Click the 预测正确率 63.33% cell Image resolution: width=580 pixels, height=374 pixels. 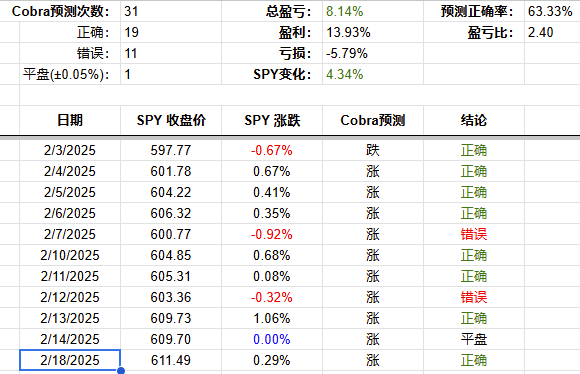click(552, 11)
